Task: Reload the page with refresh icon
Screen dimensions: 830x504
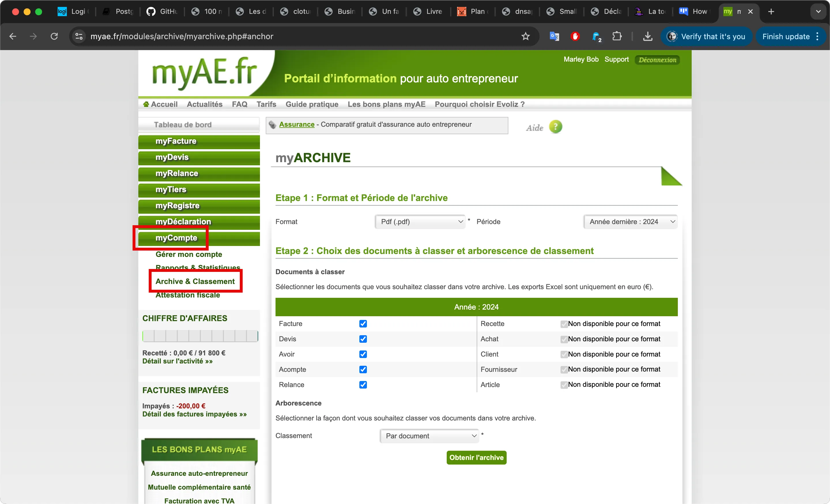Action: pos(54,36)
